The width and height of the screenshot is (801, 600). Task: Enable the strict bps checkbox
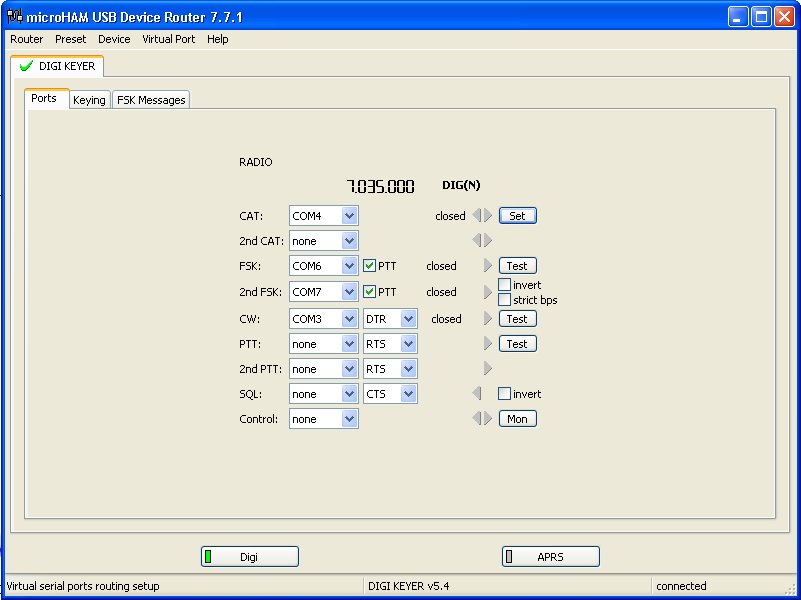505,300
